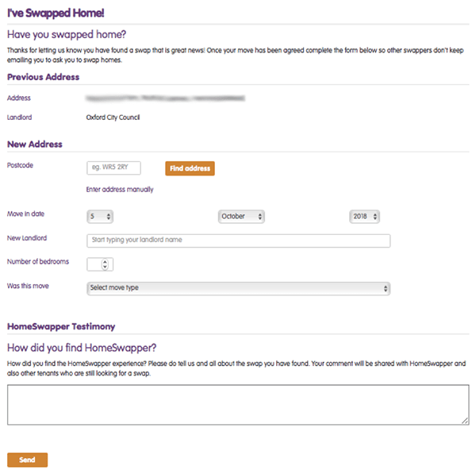Click the Send button
Viewport: 476px width, 474px height.
27,460
